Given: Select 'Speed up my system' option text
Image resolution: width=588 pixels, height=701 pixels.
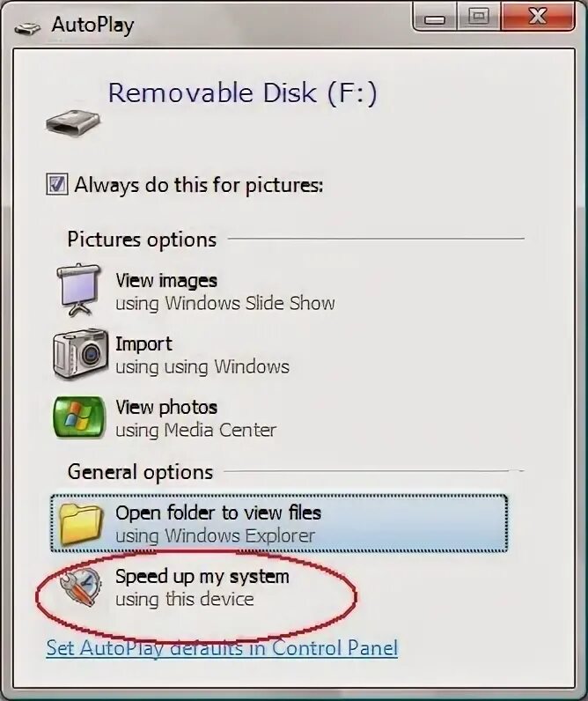Looking at the screenshot, I should pos(202,576).
